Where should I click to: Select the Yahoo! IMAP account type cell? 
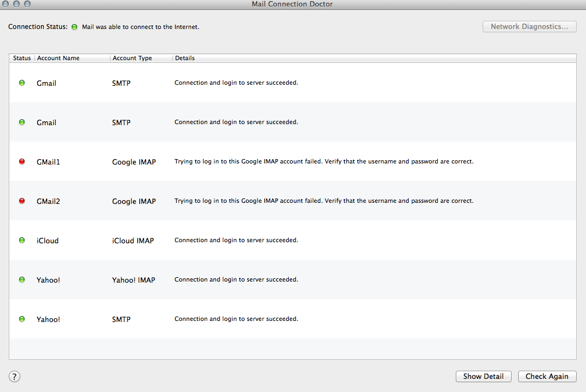pyautogui.click(x=134, y=280)
